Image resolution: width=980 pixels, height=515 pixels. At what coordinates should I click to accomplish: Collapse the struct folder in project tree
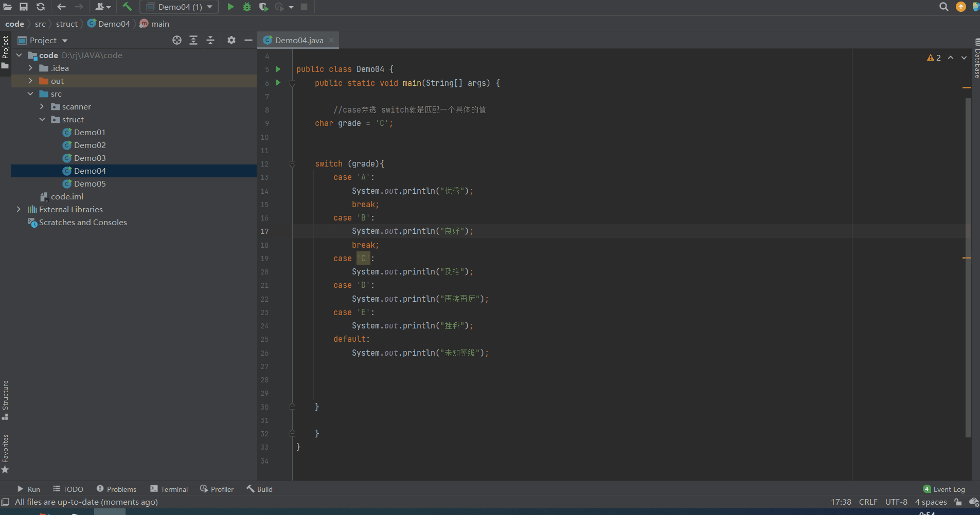pos(42,119)
